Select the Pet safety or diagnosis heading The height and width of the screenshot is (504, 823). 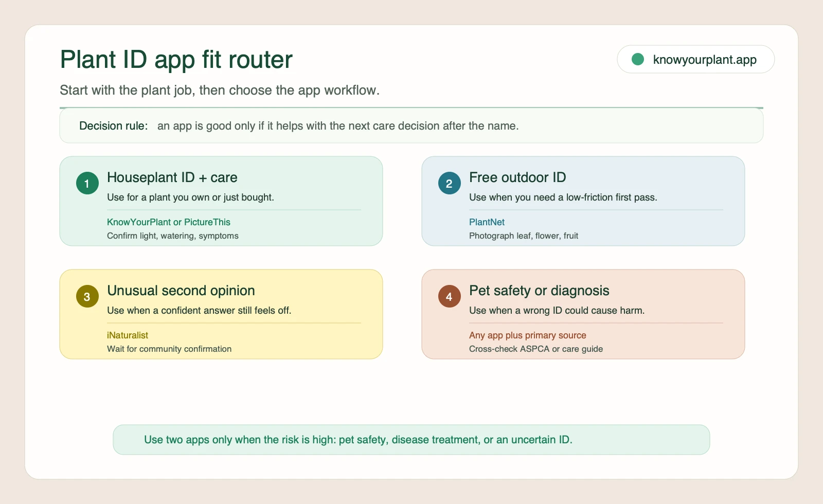tap(539, 291)
